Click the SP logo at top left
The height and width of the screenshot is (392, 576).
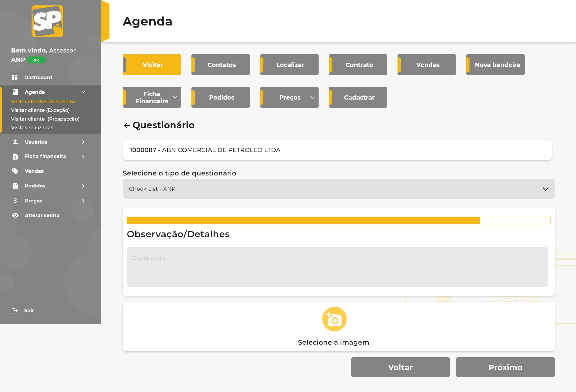[x=47, y=21]
